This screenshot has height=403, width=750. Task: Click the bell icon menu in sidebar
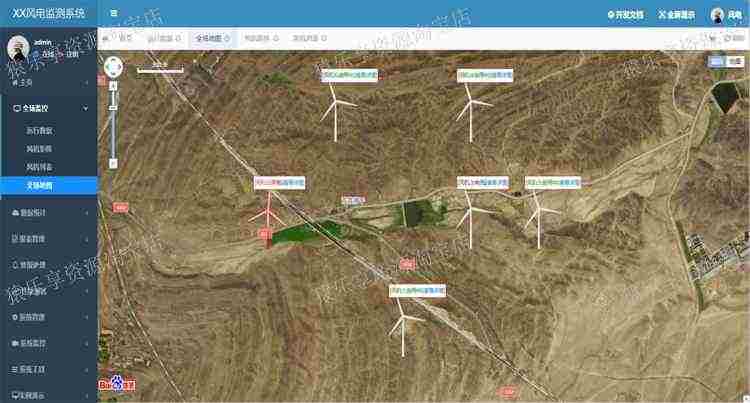point(29,265)
